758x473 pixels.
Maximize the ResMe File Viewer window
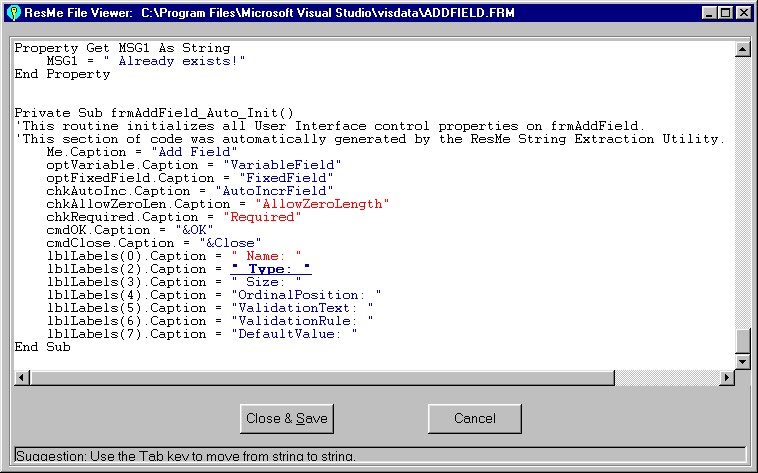[725, 13]
